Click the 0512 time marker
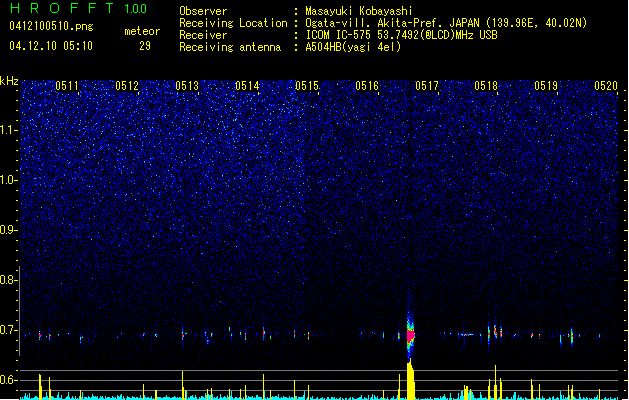629x400 pixels. pos(127,86)
